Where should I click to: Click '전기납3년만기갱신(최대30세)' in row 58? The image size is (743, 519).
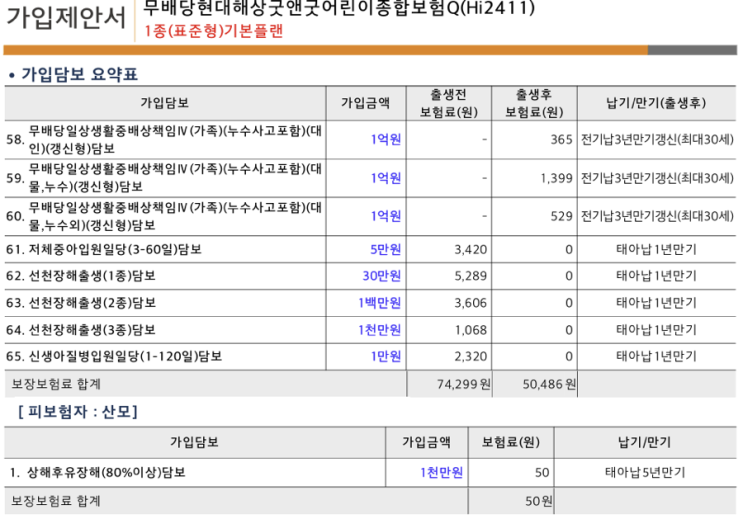657,139
